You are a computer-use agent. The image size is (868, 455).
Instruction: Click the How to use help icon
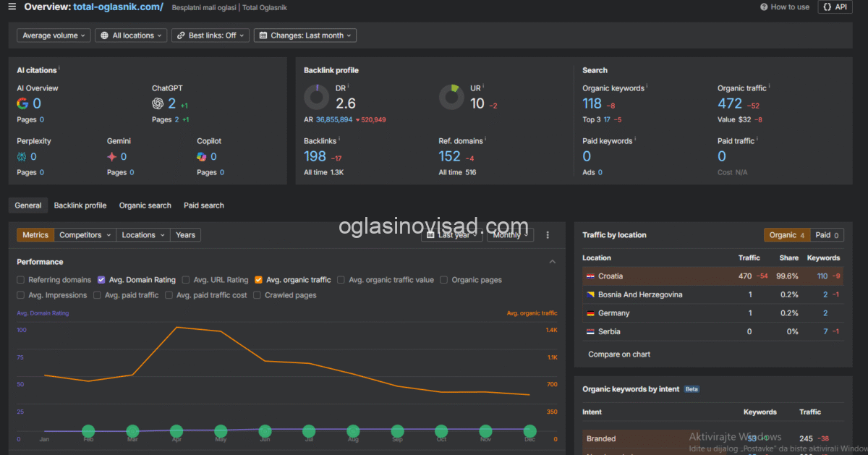tap(764, 7)
